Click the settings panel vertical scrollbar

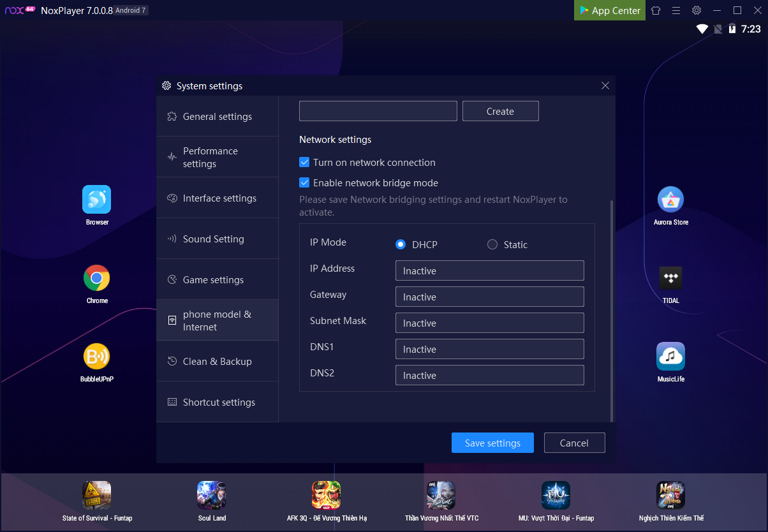click(612, 311)
